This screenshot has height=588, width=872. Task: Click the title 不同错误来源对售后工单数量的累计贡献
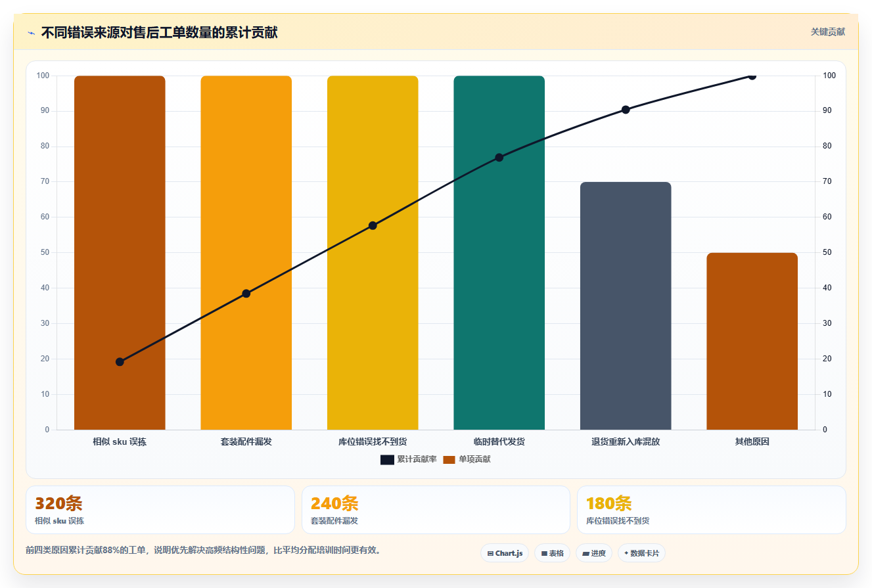159,33
